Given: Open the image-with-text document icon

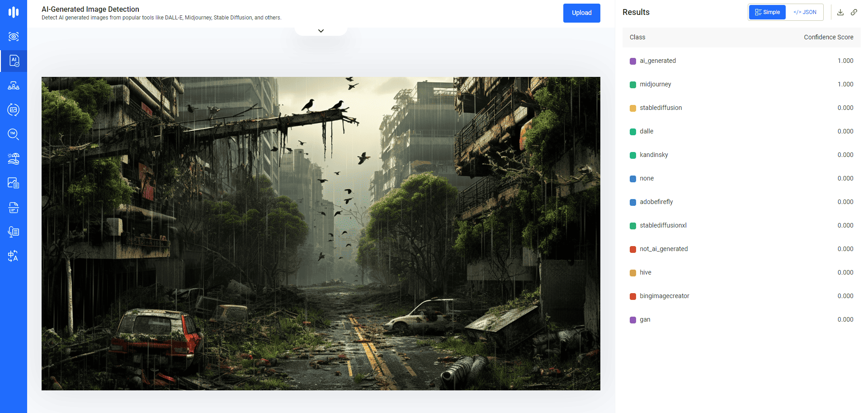Looking at the screenshot, I should 14,183.
